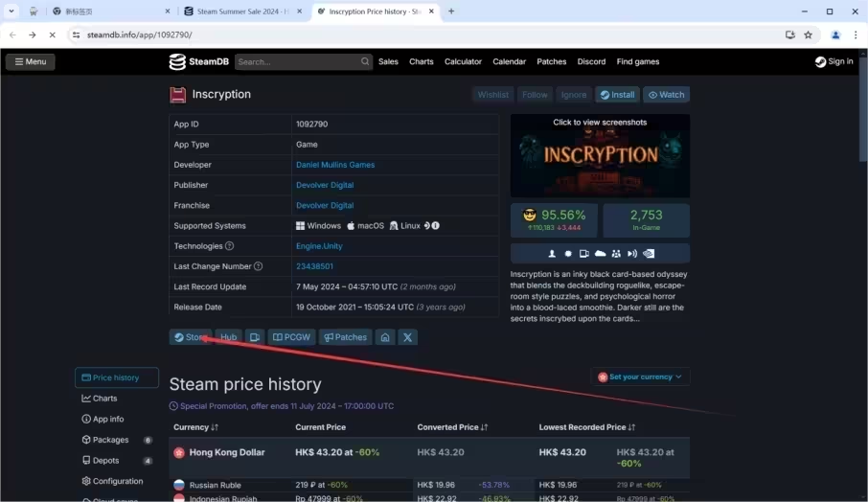
Task: Toggle Watch for Inscryption
Action: pos(666,95)
